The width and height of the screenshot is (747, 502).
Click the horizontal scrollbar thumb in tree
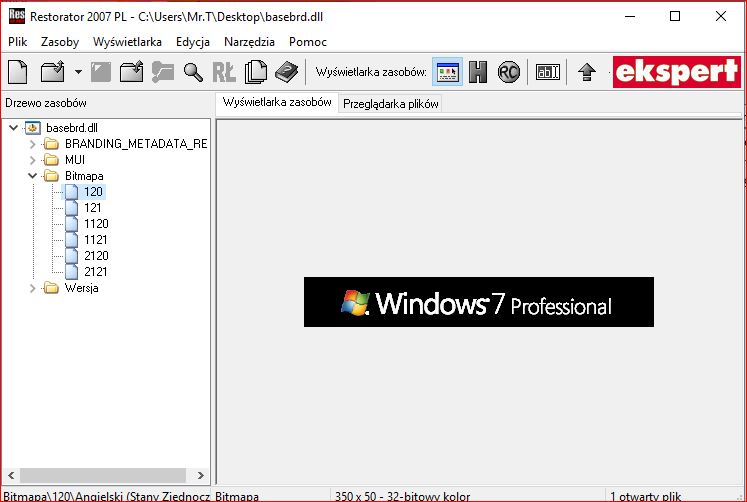102,475
